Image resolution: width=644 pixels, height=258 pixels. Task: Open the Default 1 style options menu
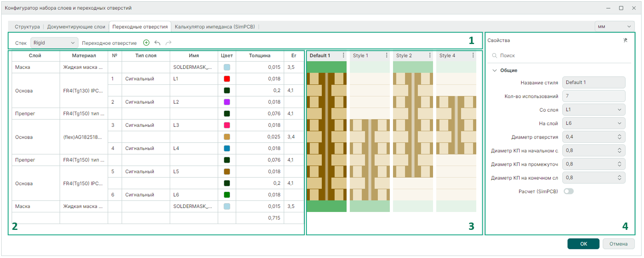point(343,55)
